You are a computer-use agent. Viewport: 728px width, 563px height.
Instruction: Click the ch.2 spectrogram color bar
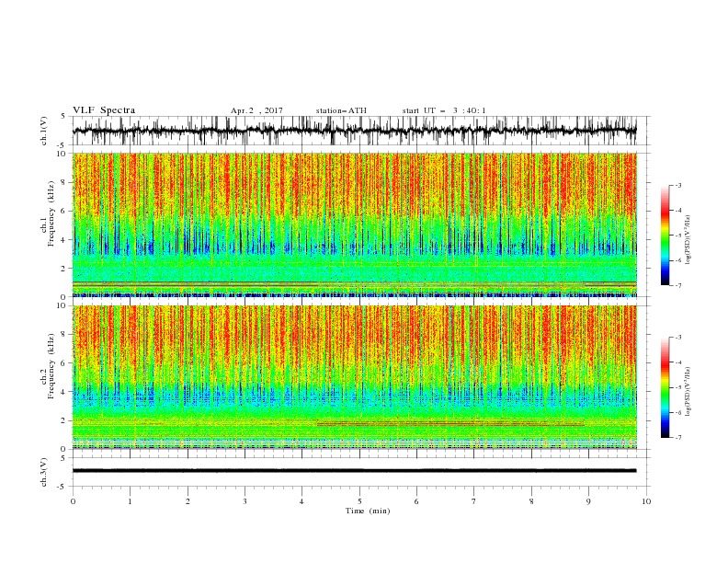[x=665, y=387]
